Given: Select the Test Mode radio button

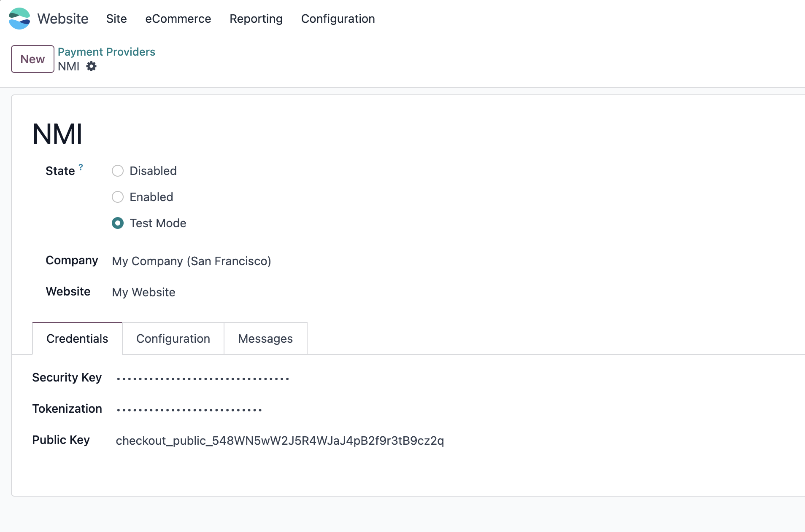Looking at the screenshot, I should coord(118,223).
